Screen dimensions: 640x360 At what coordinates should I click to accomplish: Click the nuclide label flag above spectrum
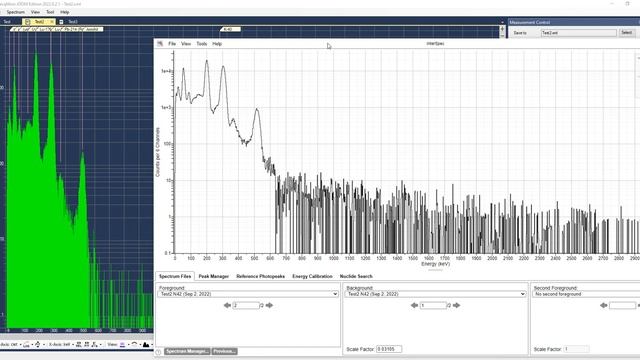(56, 29)
